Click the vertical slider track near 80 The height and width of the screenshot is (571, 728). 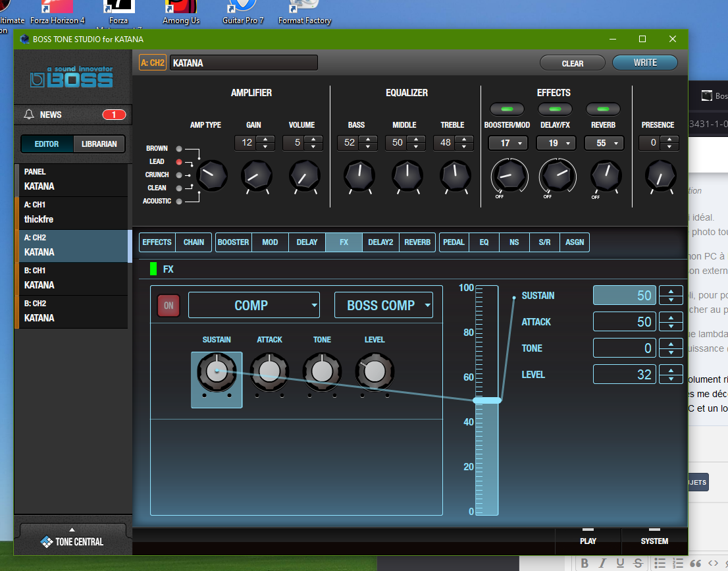tap(487, 333)
